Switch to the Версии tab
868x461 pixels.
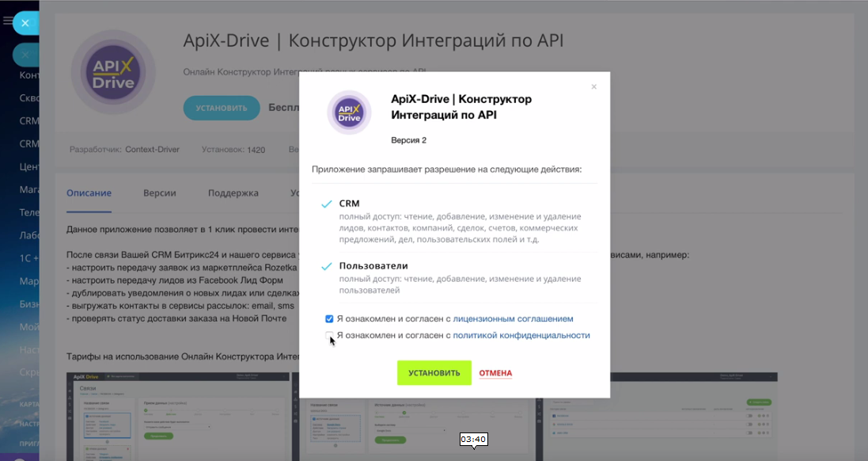[159, 192]
